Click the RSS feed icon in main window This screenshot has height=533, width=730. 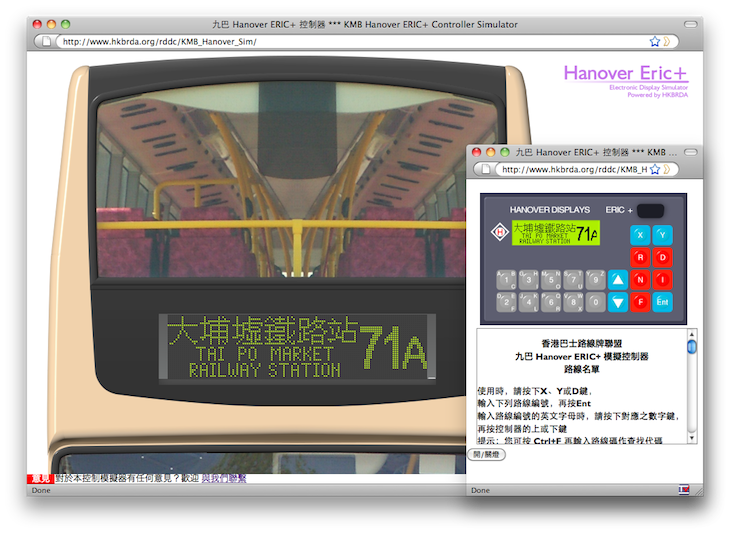667,41
